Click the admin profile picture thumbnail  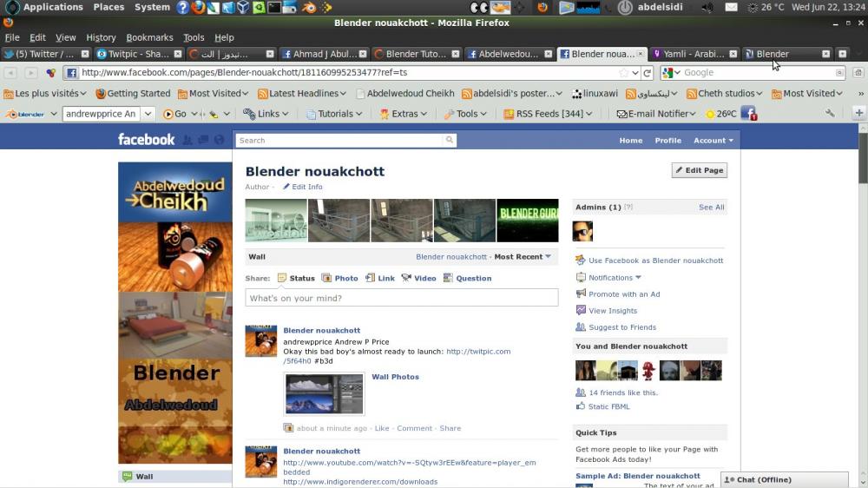click(582, 231)
